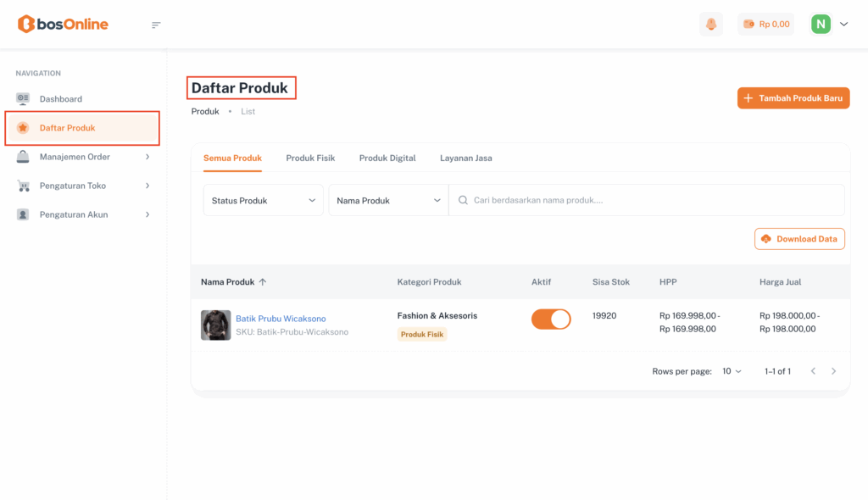Open the wallet balance Rp 0,00
The image size is (868, 500).
[x=766, y=25]
